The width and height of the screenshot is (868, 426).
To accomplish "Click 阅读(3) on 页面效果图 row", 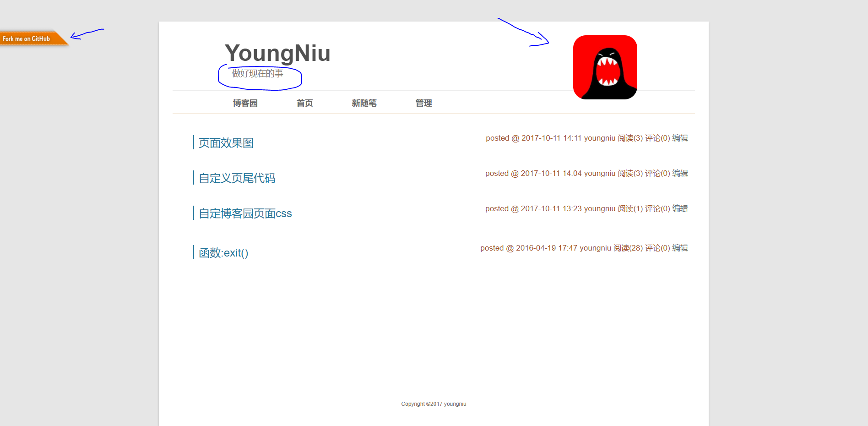I will pyautogui.click(x=630, y=138).
